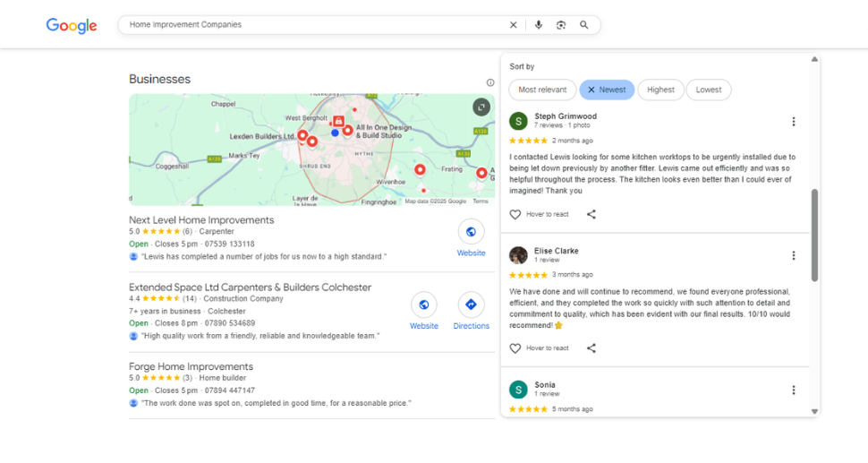Sort reviews by Highest
Viewport: 868px width, 463px height.
tap(661, 90)
